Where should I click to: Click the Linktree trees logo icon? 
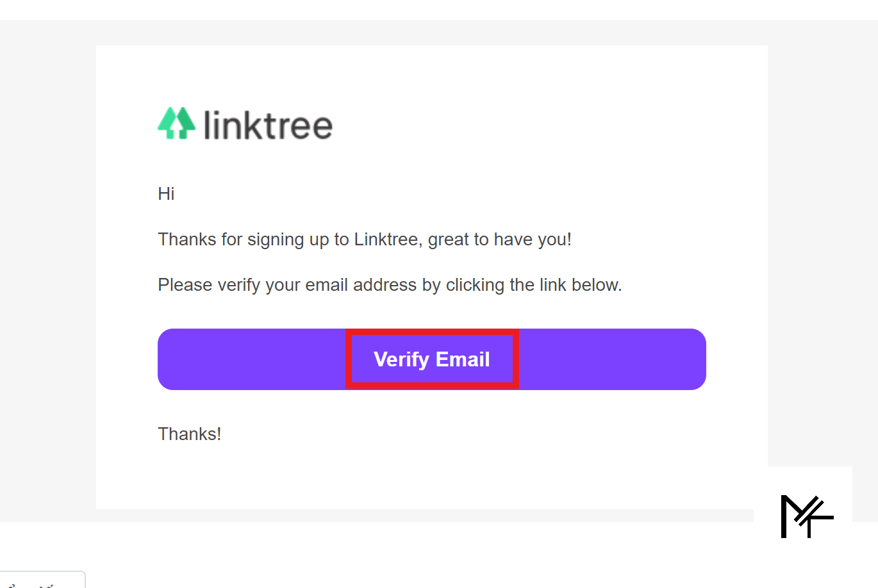click(x=176, y=124)
